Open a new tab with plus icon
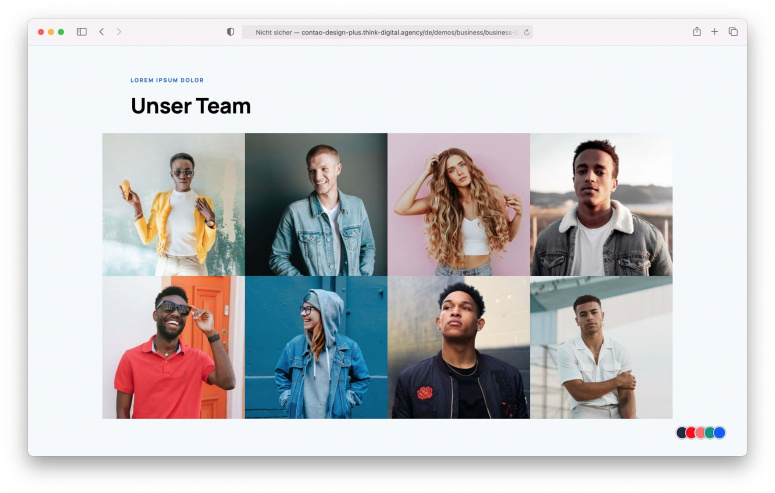775x493 pixels. pos(714,32)
